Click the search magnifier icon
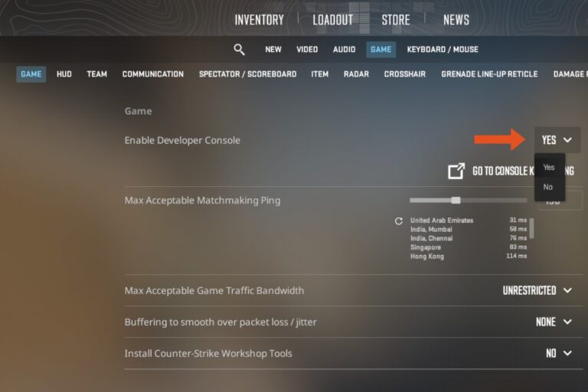Image resolution: width=588 pixels, height=392 pixels. tap(239, 50)
